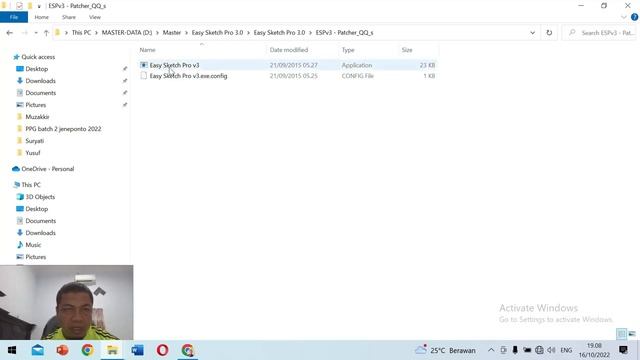Open notification action center
The image size is (640, 360).
pos(623,350)
